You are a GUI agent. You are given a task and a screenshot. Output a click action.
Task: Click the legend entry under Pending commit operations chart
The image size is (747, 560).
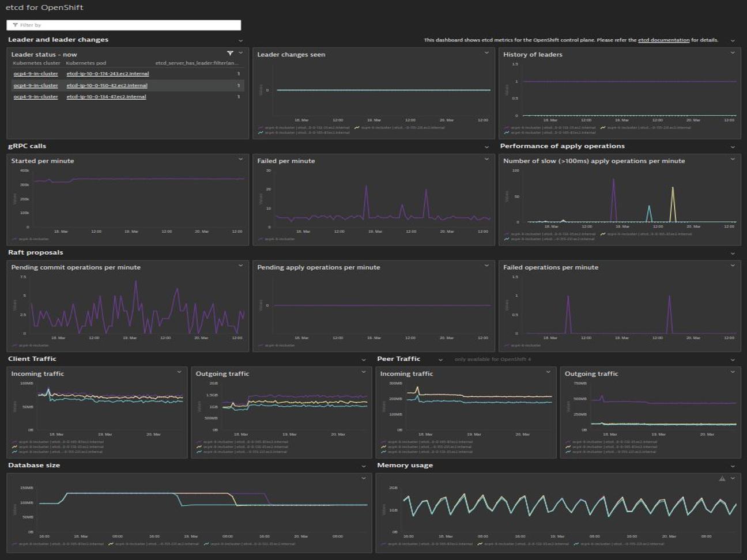[31, 346]
